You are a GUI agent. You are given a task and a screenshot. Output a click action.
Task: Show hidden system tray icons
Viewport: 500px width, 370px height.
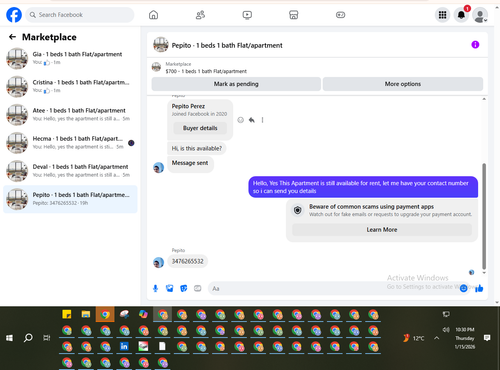[437, 338]
